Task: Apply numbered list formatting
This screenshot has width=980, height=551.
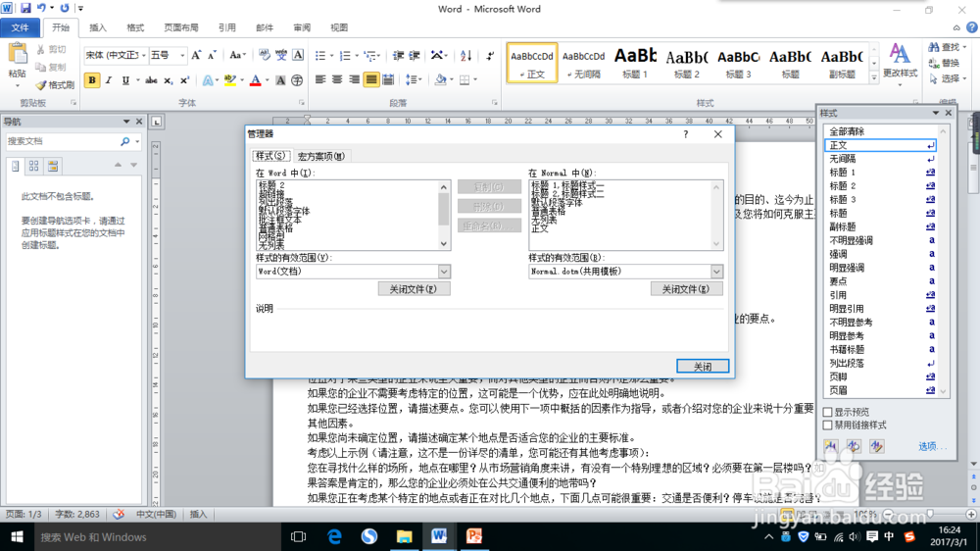Action: [x=344, y=56]
